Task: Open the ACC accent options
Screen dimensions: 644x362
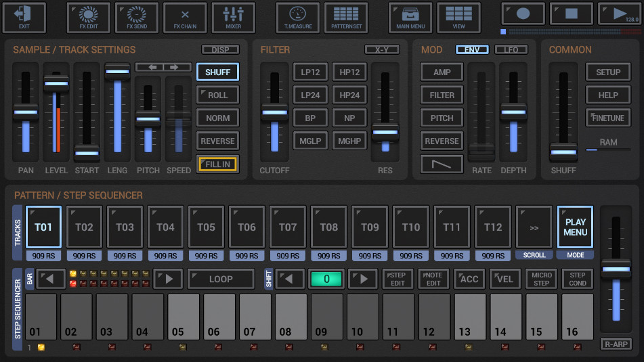Action: click(469, 279)
